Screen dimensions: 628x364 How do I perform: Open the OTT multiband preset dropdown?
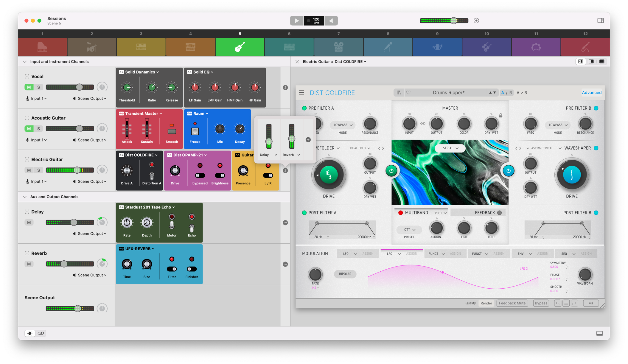[409, 230]
